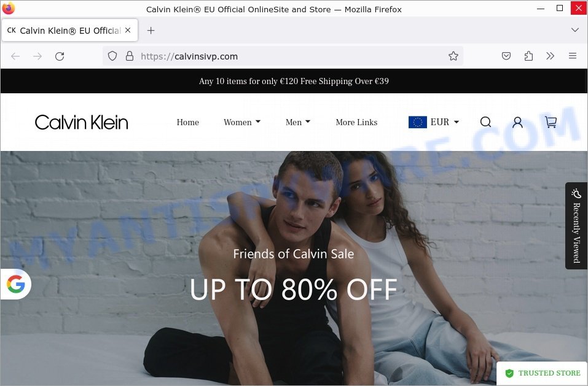The height and width of the screenshot is (386, 588).
Task: Expand the Men menu dropdown
Action: point(298,122)
